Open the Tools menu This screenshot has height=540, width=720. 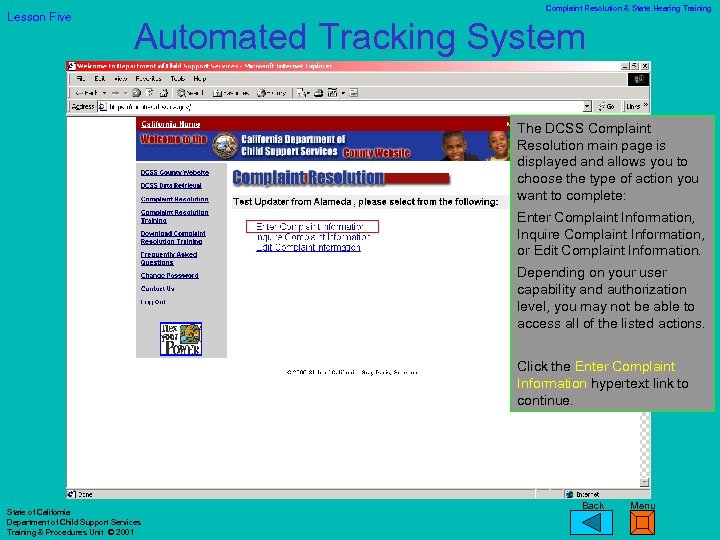(177, 79)
